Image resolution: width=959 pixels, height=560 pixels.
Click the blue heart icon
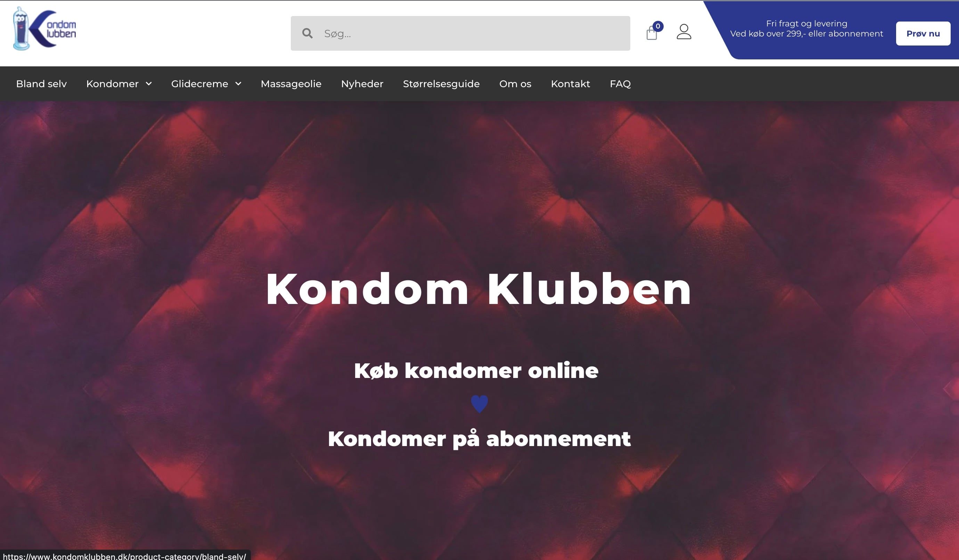pyautogui.click(x=479, y=404)
